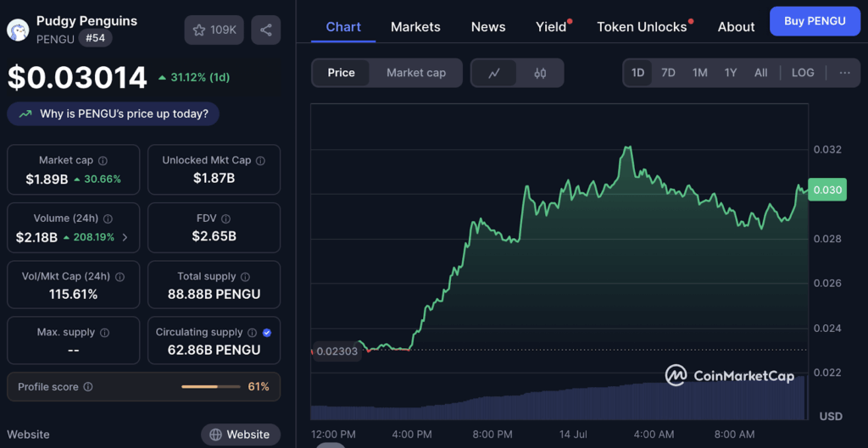Open the Website link button
This screenshot has height=448, width=868.
240,434
